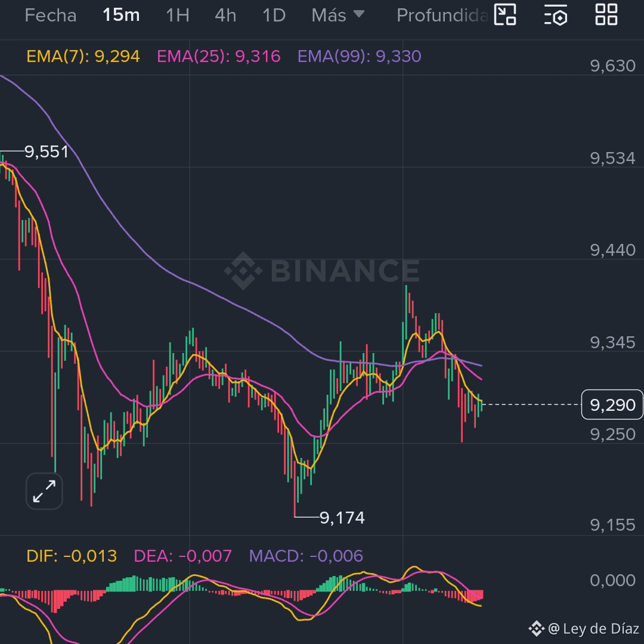Tap the 9,174 low price marker
Screen dimensions: 644x644
[x=342, y=518]
